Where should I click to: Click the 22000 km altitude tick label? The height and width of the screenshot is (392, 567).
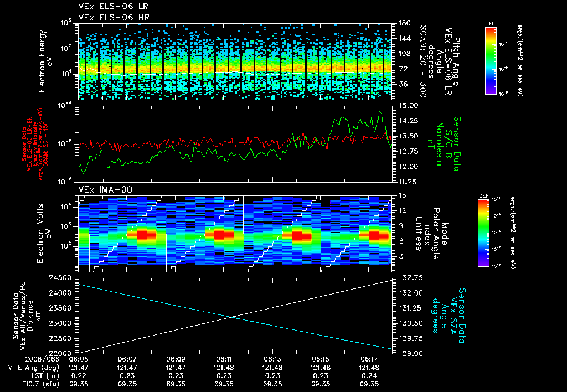tap(60, 354)
